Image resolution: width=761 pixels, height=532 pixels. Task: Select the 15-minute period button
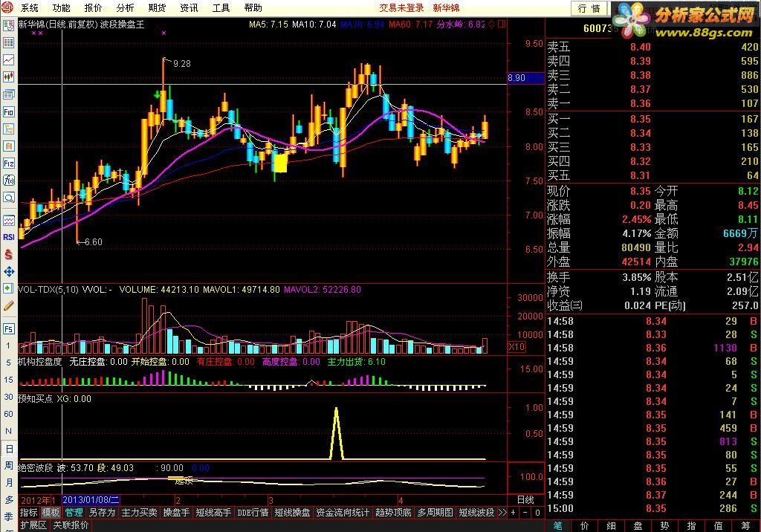click(8, 380)
